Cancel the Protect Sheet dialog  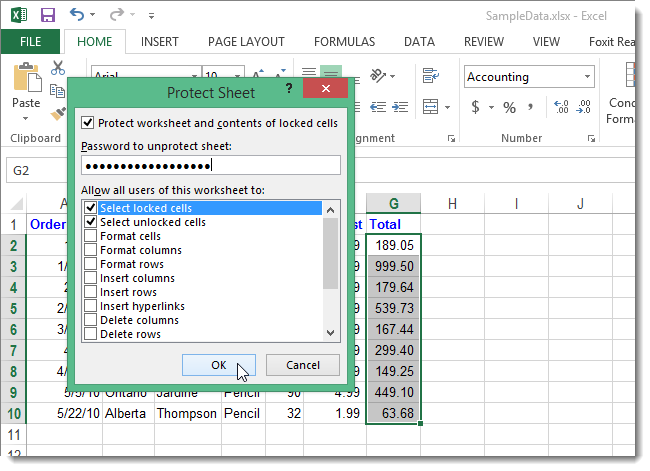tap(303, 365)
